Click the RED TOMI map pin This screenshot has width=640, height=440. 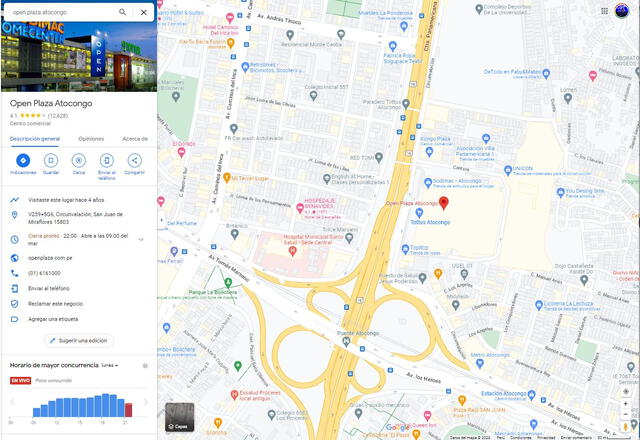click(x=379, y=157)
